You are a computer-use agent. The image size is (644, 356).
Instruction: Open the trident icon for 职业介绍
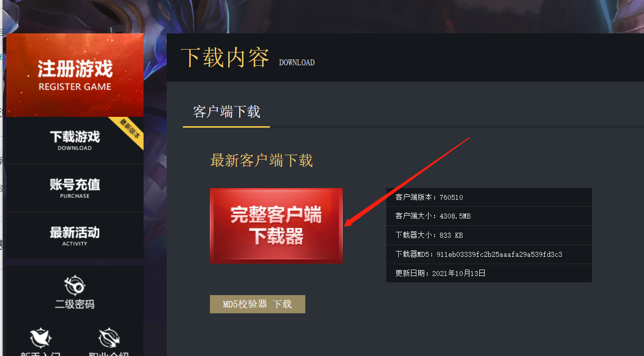109,337
